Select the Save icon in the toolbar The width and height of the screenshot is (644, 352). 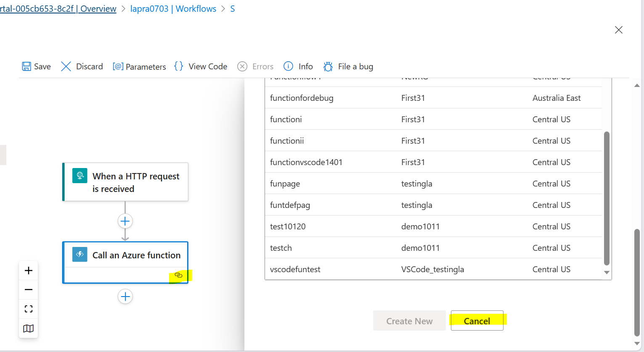click(27, 66)
